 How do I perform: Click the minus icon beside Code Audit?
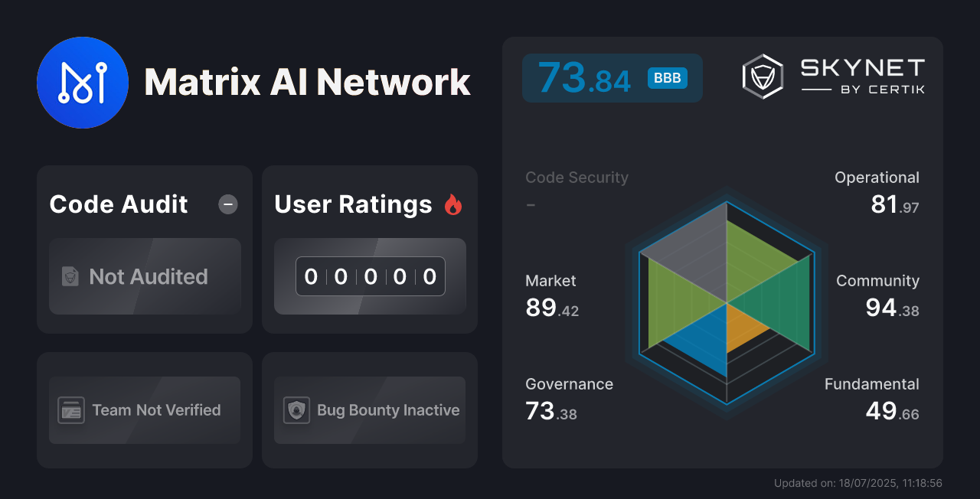click(228, 204)
